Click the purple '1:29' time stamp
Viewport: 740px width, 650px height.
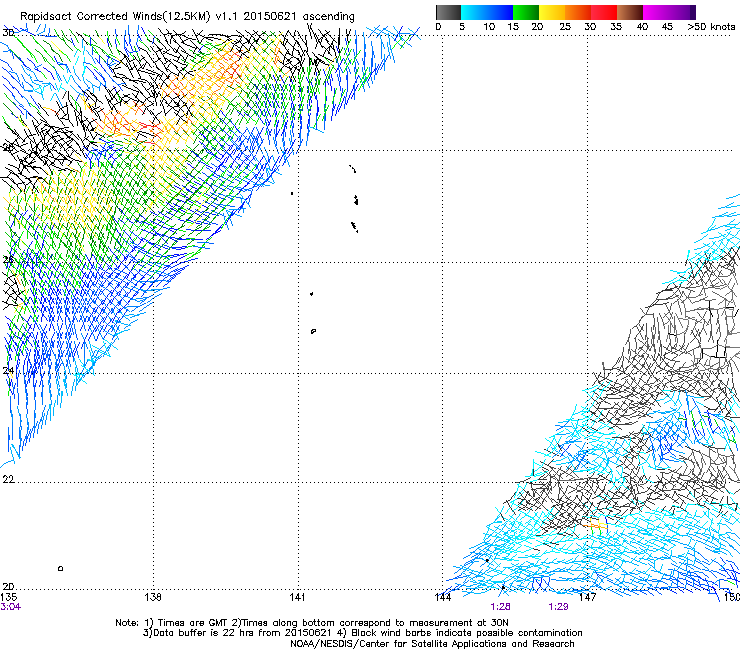point(558,607)
